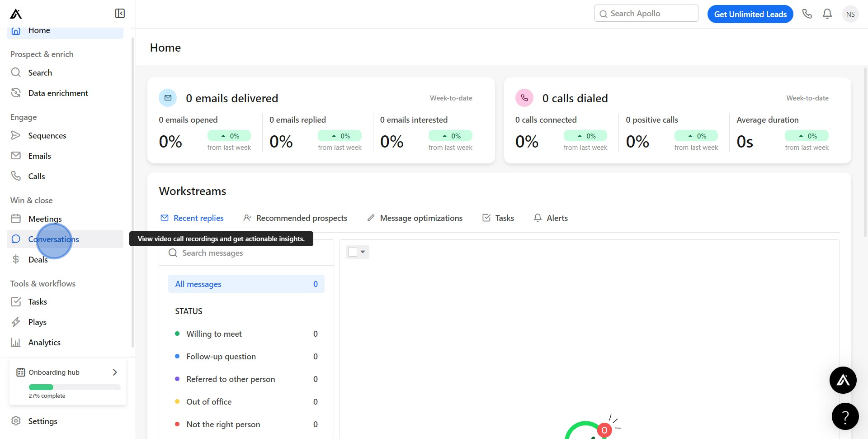Click the Emails envelope icon in sidebar

click(x=16, y=156)
